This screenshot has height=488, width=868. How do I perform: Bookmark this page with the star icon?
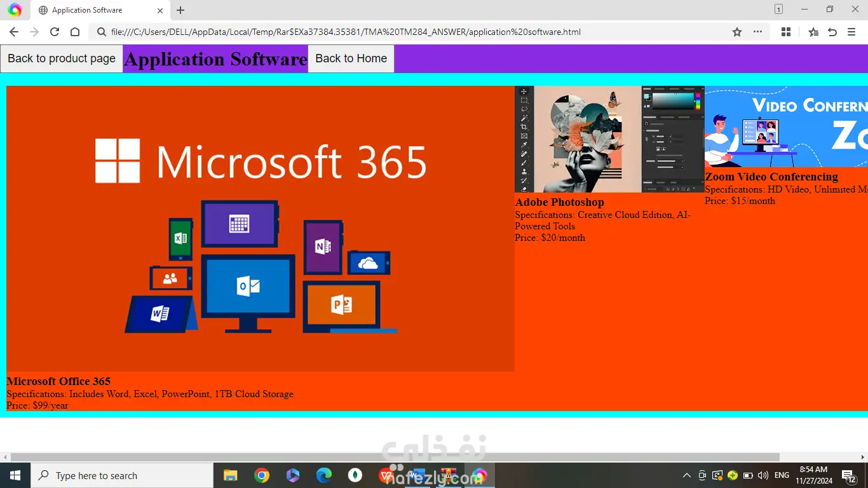coord(737,32)
